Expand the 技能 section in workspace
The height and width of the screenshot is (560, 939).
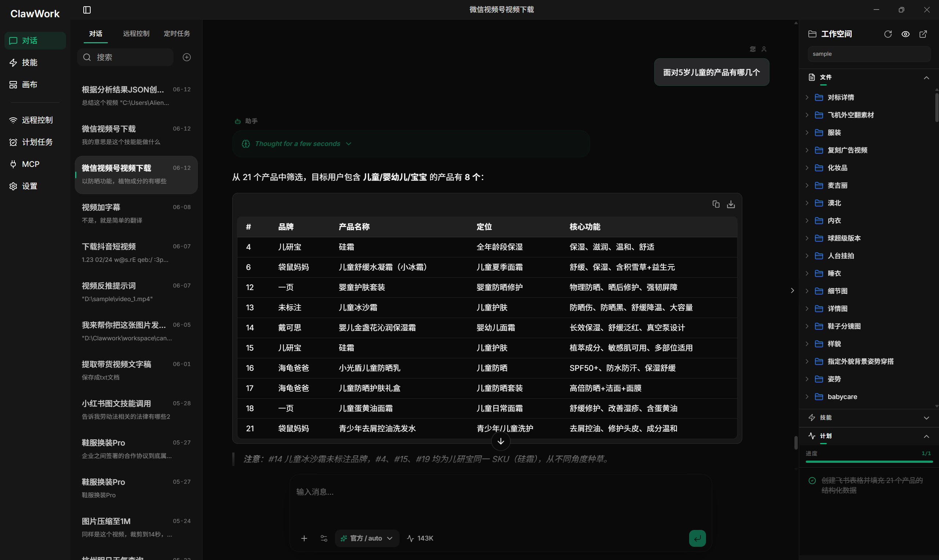coord(926,418)
